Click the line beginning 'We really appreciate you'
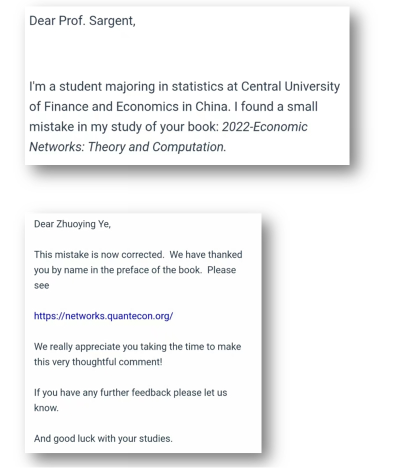This screenshot has height=468, width=396. tap(137, 347)
